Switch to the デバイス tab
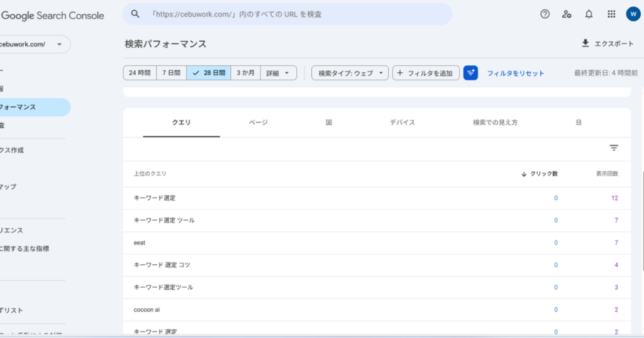The image size is (644, 338). click(402, 123)
